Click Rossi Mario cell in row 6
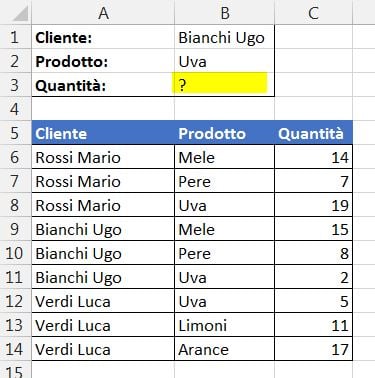375x378 pixels. pos(103,157)
